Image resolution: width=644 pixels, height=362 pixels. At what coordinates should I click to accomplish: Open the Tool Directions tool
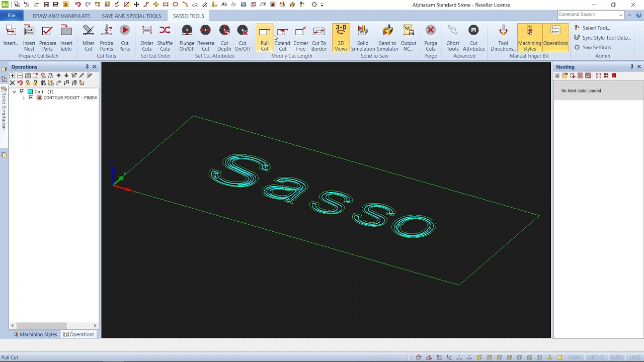(x=503, y=38)
